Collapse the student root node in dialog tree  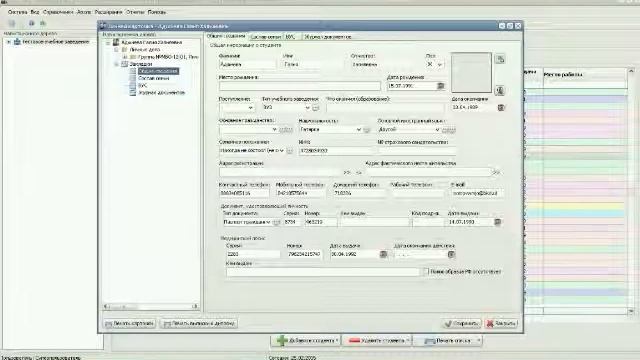click(108, 42)
